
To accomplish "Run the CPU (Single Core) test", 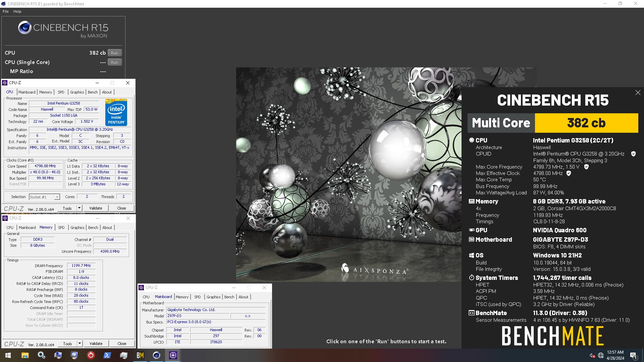I will point(114,62).
